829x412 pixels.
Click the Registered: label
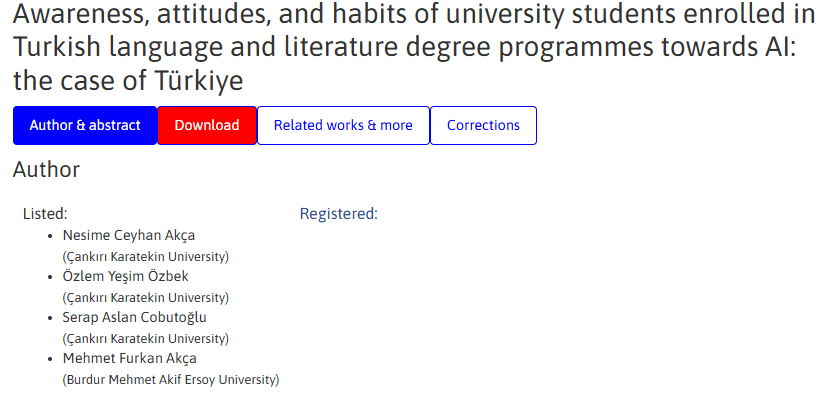339,213
